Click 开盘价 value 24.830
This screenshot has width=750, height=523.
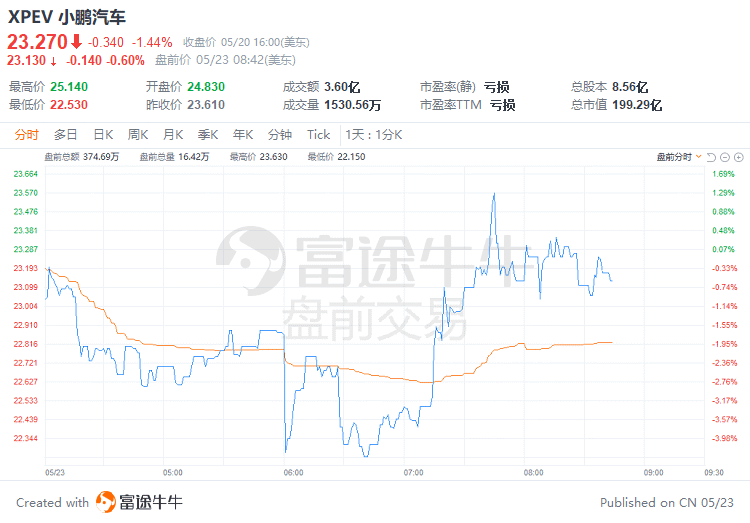(206, 87)
